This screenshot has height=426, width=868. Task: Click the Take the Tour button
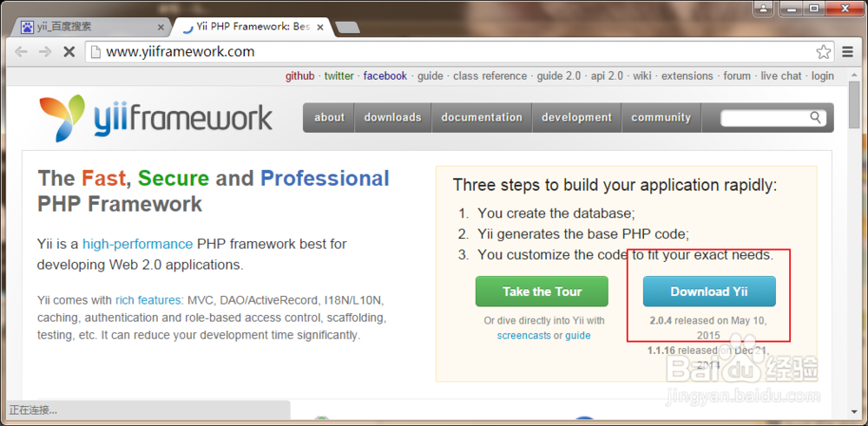pos(542,292)
